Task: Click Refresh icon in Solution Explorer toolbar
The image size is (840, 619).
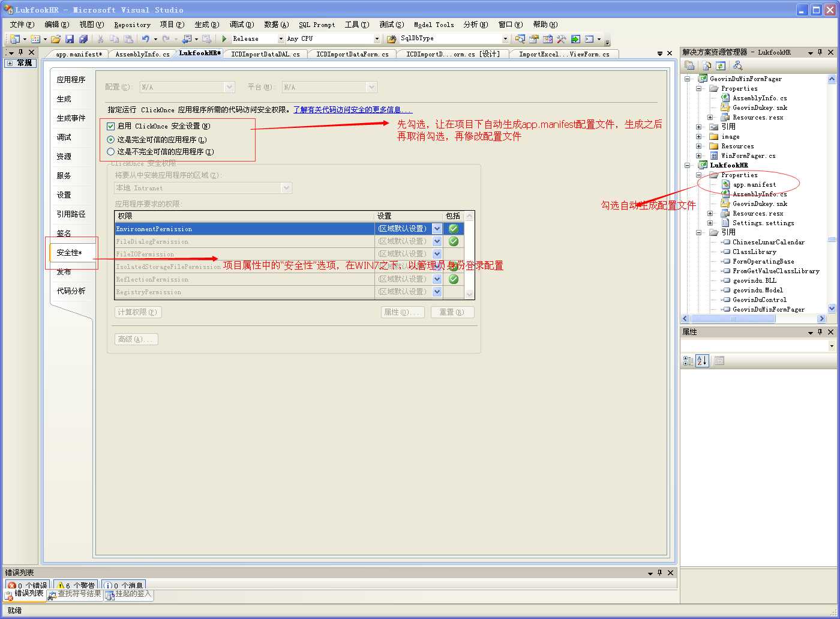Action: (721, 65)
